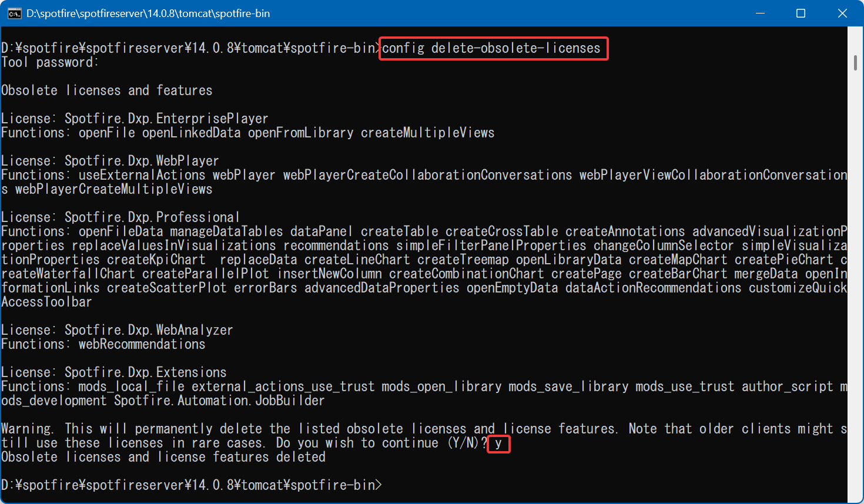Click 'webRecommendations' function text
The height and width of the screenshot is (504, 864).
pos(142,344)
